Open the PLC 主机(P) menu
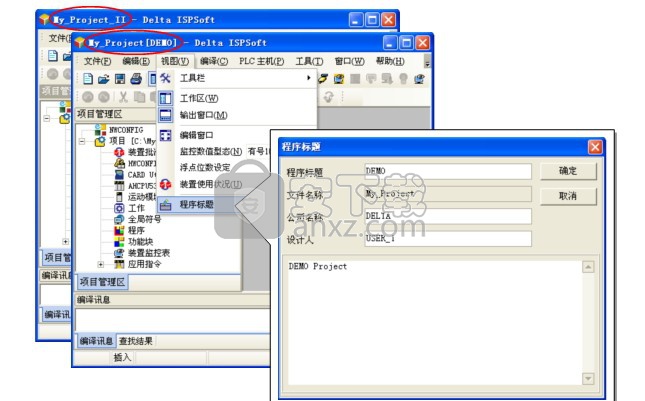The height and width of the screenshot is (401, 645). pos(262,61)
